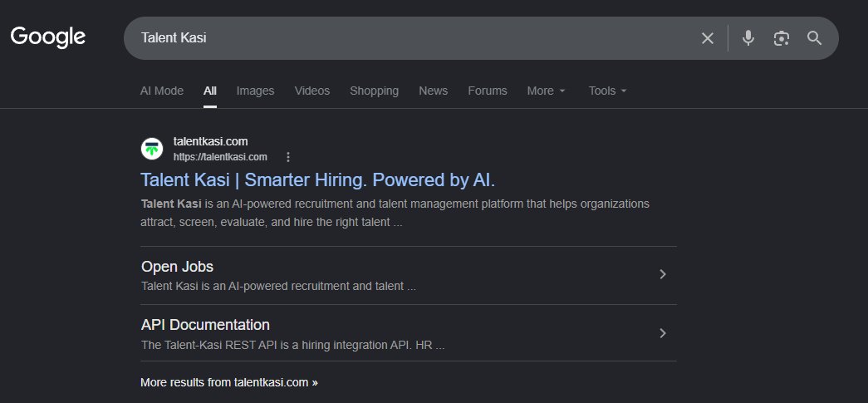868x403 pixels.
Task: Open the News tab
Action: click(x=434, y=91)
